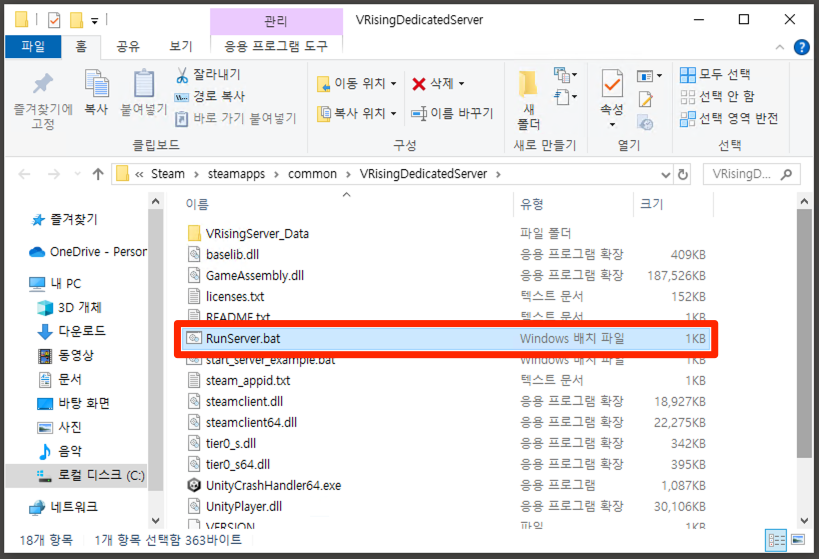Open 응용 프로그램 도구 tab
The image size is (819, 559).
(276, 46)
